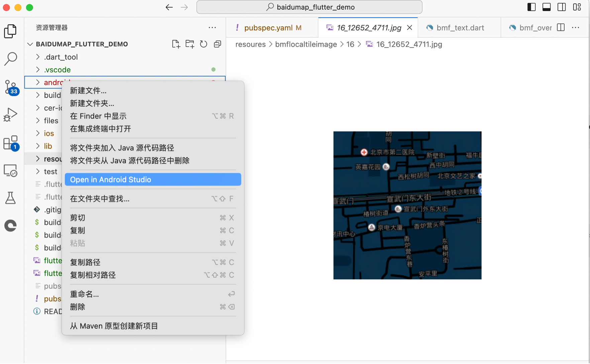This screenshot has width=590, height=364.
Task: Open the Testing beaker view
Action: (11, 198)
